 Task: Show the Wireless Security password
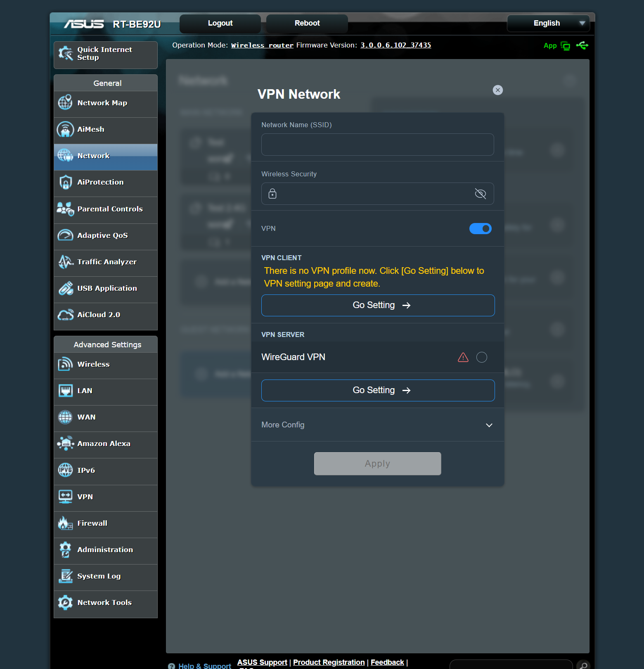[481, 194]
